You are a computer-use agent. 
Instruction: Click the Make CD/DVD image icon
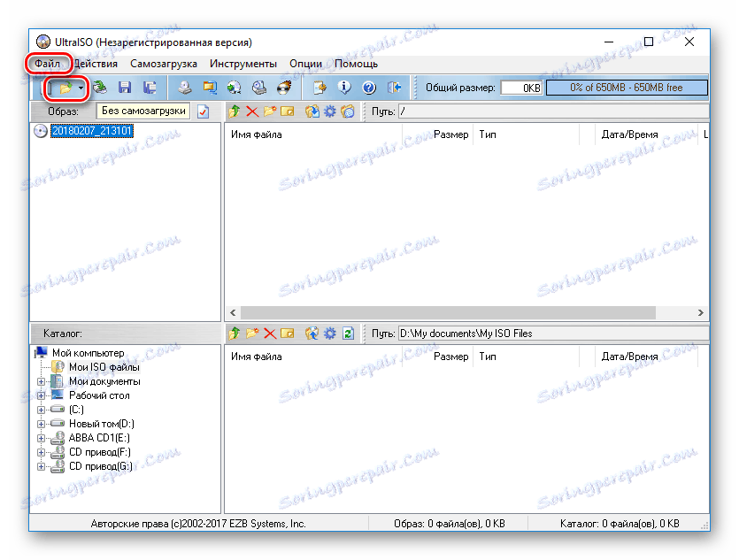185,88
